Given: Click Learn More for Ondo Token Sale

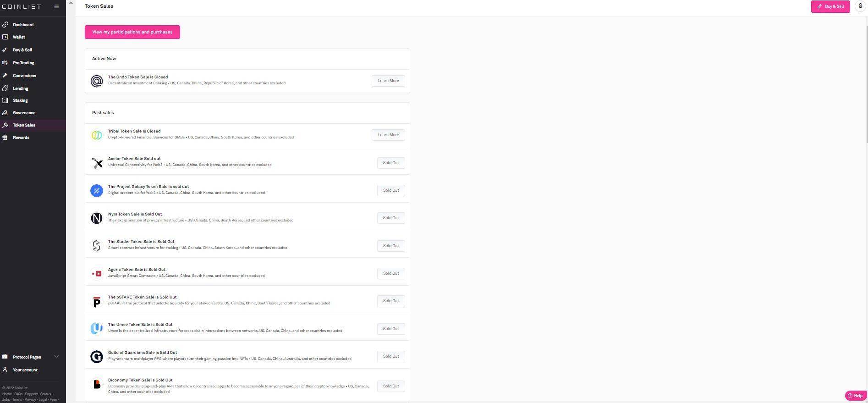Looking at the screenshot, I should (x=388, y=81).
